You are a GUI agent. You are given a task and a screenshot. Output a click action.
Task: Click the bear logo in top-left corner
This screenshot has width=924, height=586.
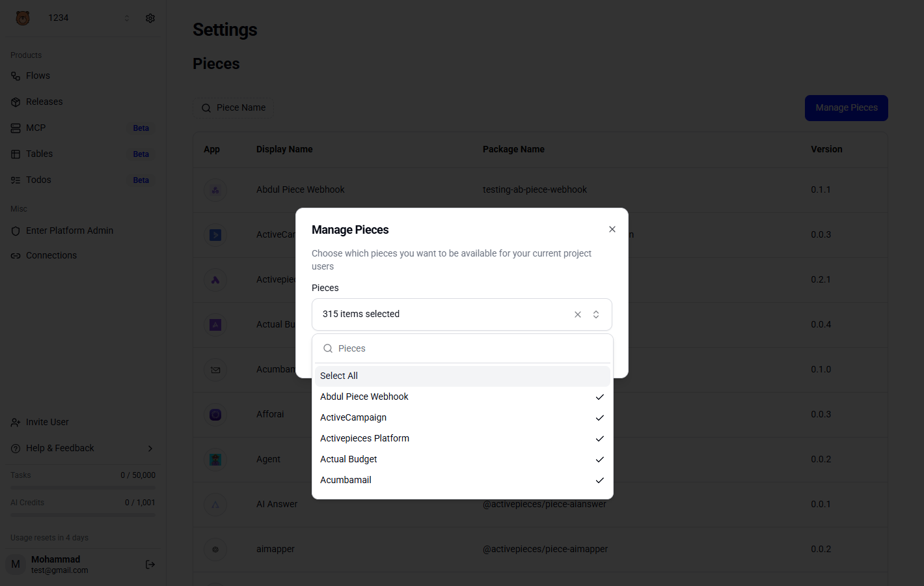[23, 18]
